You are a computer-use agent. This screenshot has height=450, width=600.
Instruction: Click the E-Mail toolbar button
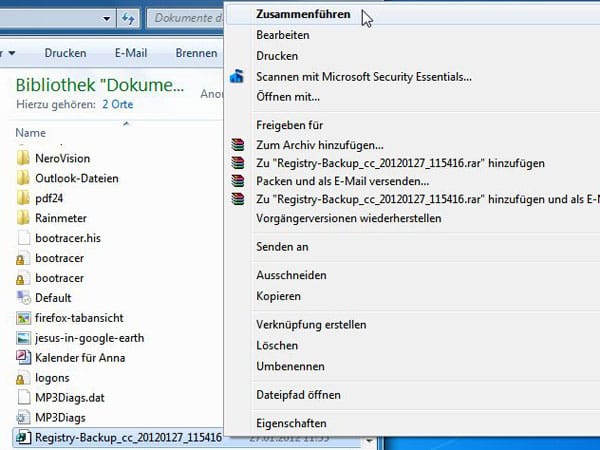[x=131, y=52]
